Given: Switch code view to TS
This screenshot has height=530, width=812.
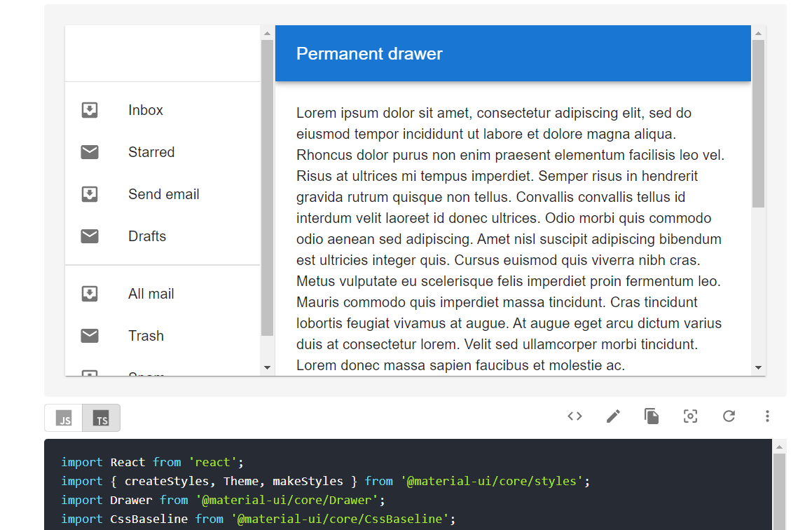Looking at the screenshot, I should 102,418.
